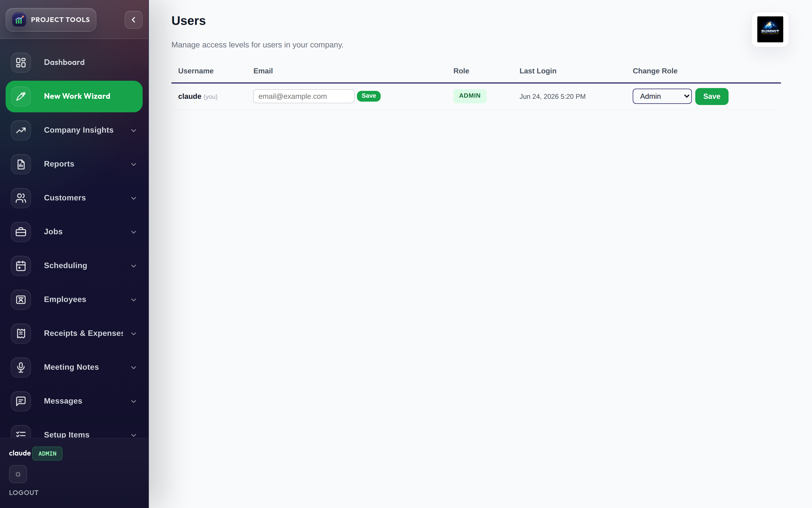Screen dimensions: 812x508
Task: Expand the Receipts & Expenses chevron
Action: [134, 334]
